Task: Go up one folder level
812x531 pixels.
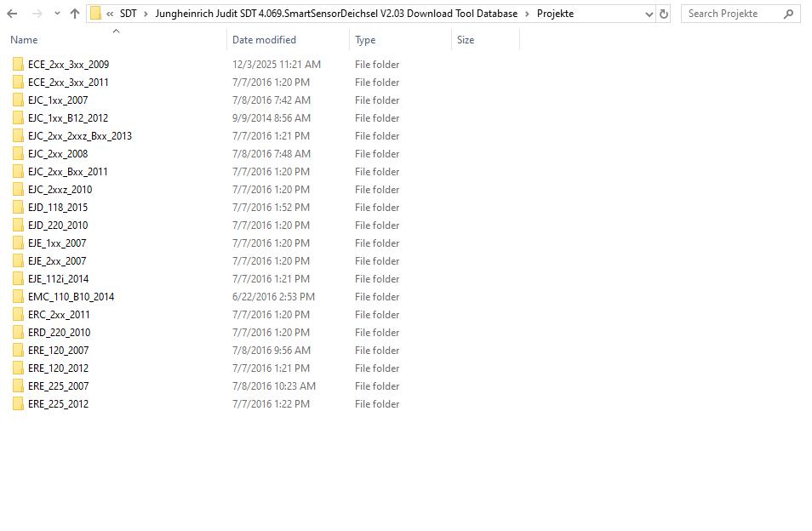Action: 75,14
